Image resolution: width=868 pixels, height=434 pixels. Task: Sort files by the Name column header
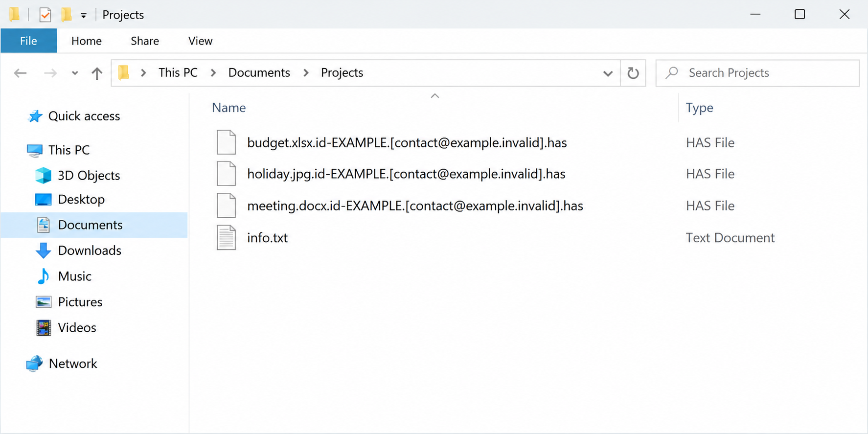tap(229, 108)
